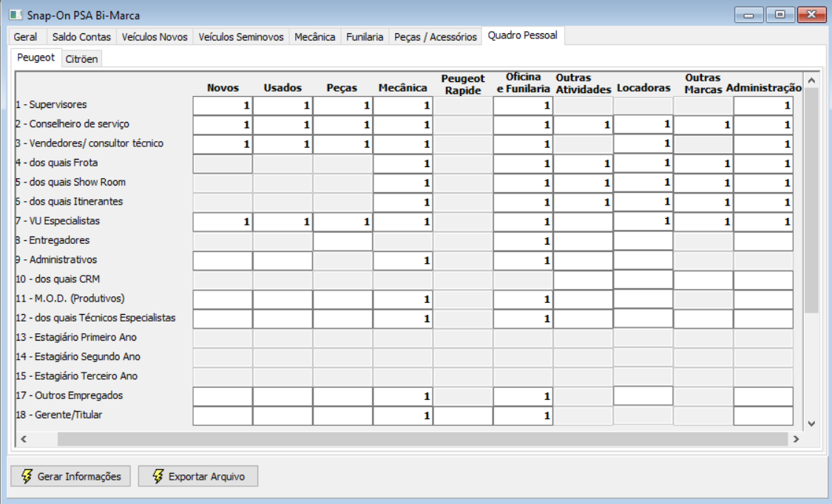Click the lightning icon on Gerar Informações

[27, 476]
